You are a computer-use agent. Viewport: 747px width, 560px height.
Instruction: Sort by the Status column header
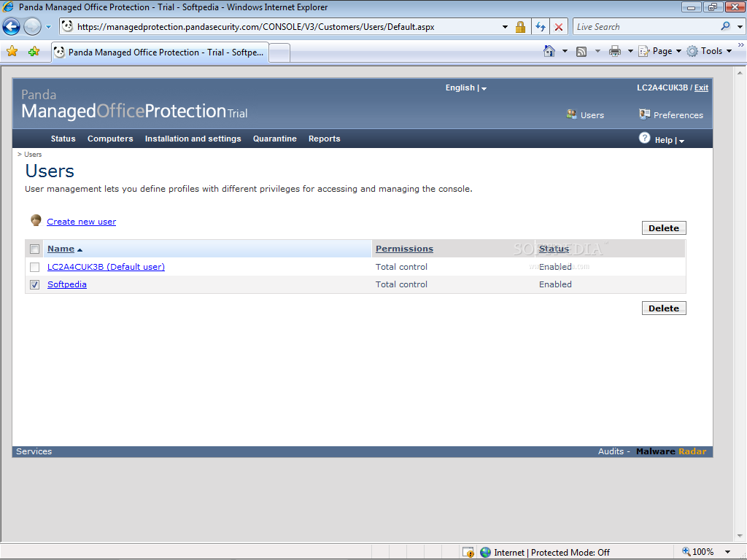554,249
